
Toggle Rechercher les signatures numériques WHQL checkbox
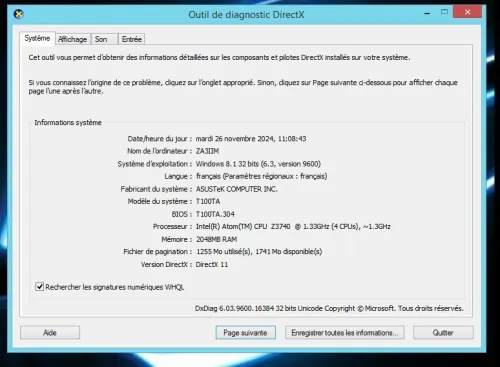(39, 287)
